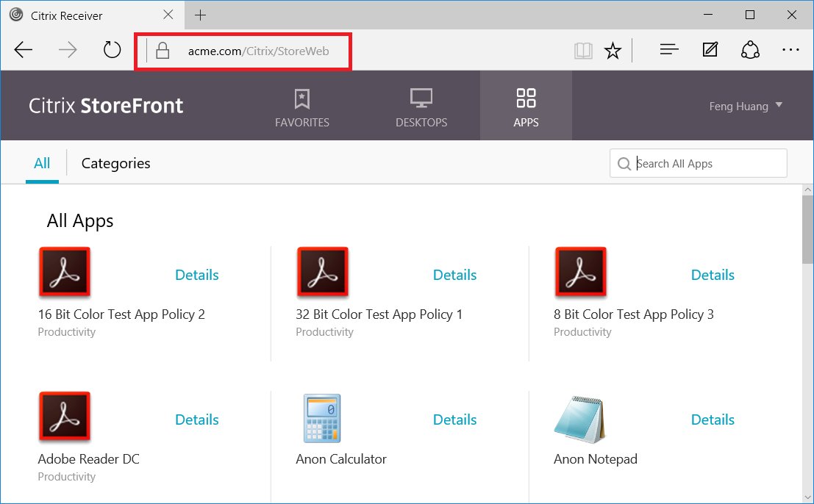Viewport: 814px width, 504px height.
Task: Star this page as a favorite
Action: coord(613,49)
